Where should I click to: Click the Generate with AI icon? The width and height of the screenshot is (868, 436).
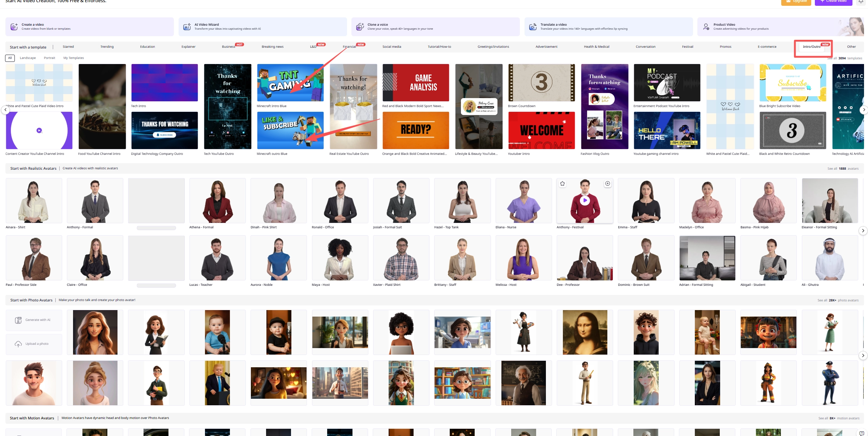tap(18, 320)
